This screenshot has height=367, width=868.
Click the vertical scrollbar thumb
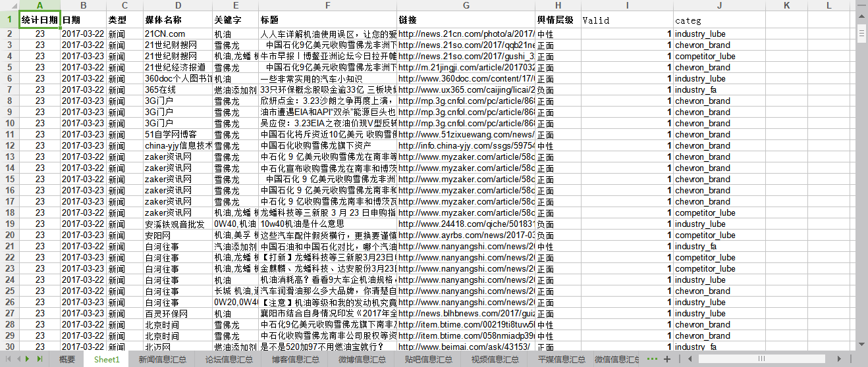point(862,33)
